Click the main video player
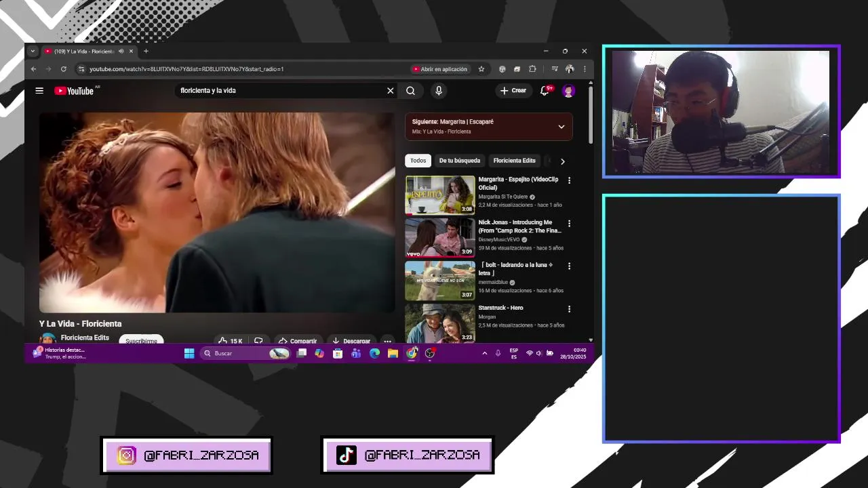The height and width of the screenshot is (488, 868). pos(217,213)
